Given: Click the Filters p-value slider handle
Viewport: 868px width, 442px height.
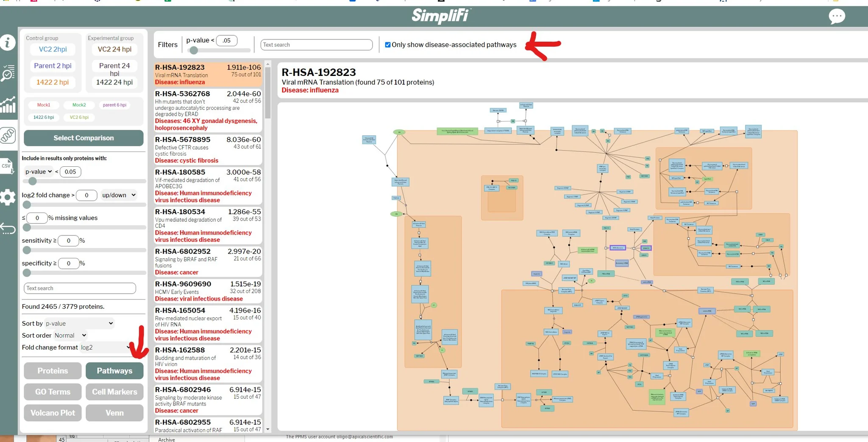Looking at the screenshot, I should [194, 50].
